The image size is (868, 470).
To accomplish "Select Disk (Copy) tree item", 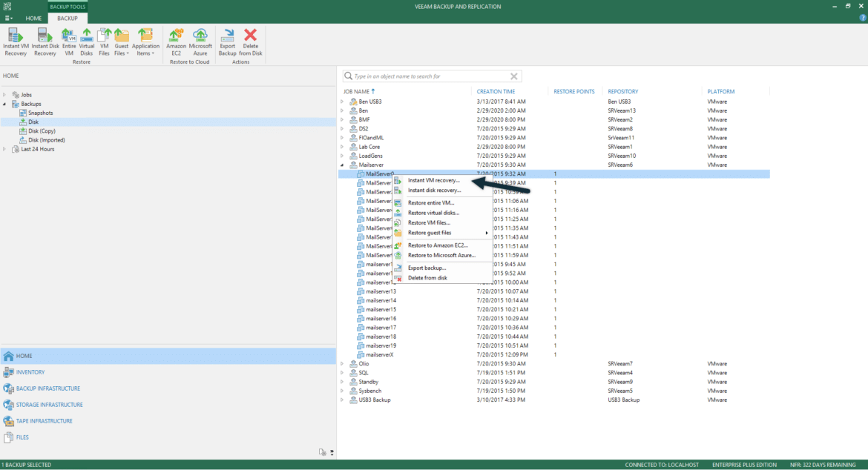I will [42, 131].
